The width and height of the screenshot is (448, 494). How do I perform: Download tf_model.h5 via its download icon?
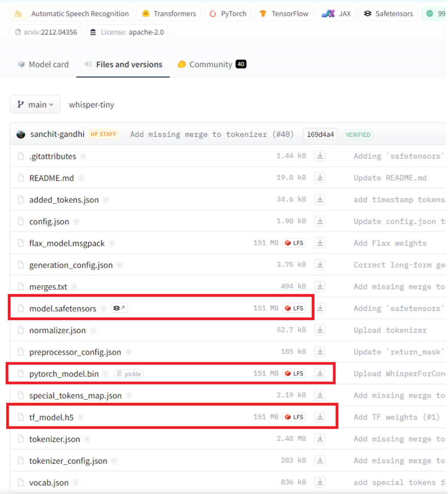tap(320, 417)
